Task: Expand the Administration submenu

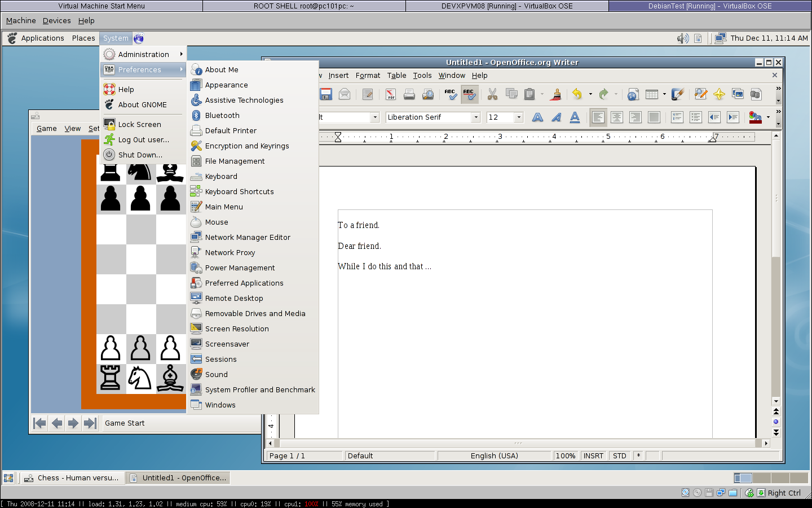Action: point(143,54)
